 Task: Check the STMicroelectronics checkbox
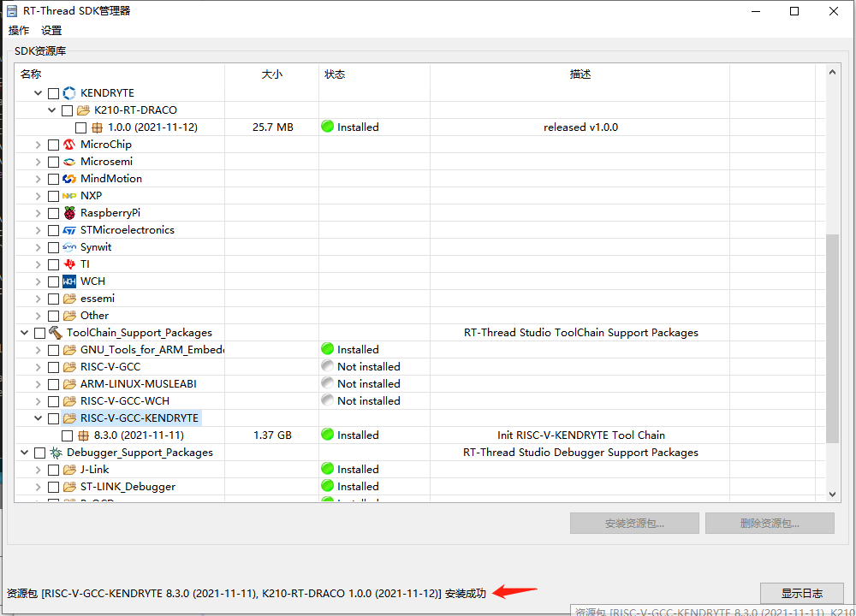click(53, 231)
